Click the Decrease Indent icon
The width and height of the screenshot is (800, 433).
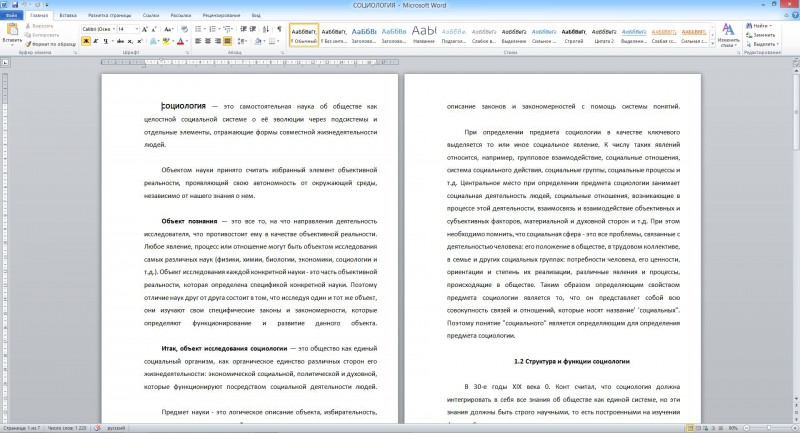click(x=243, y=29)
